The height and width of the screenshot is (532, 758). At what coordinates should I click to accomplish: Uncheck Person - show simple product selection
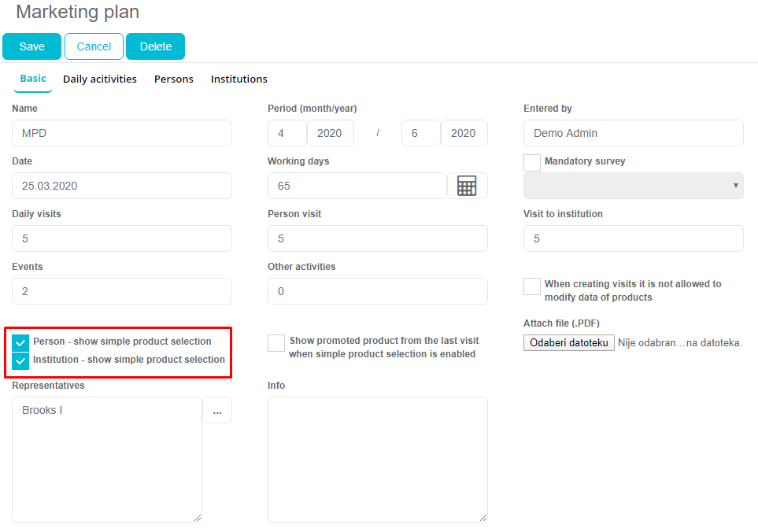pos(21,343)
